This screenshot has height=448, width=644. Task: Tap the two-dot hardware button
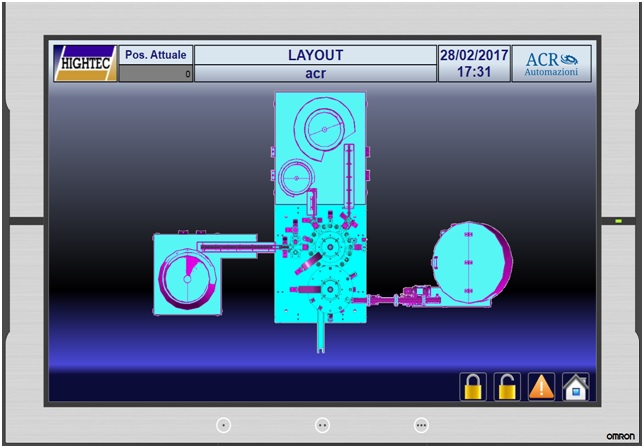tap(322, 425)
